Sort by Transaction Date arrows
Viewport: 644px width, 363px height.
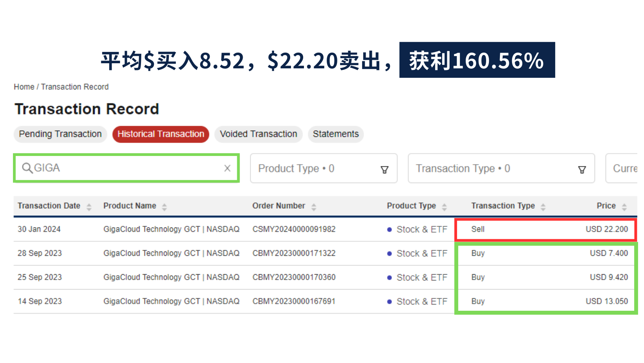(89, 207)
